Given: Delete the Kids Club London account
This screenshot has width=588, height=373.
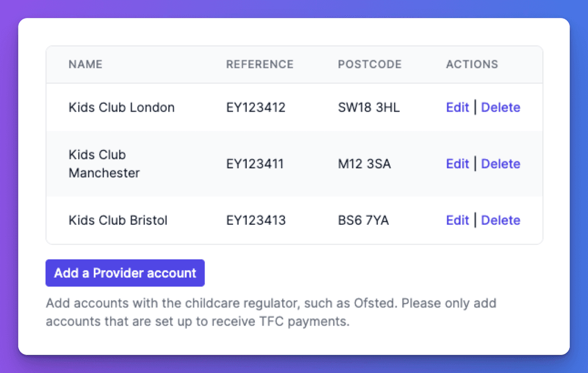Looking at the screenshot, I should [x=500, y=107].
